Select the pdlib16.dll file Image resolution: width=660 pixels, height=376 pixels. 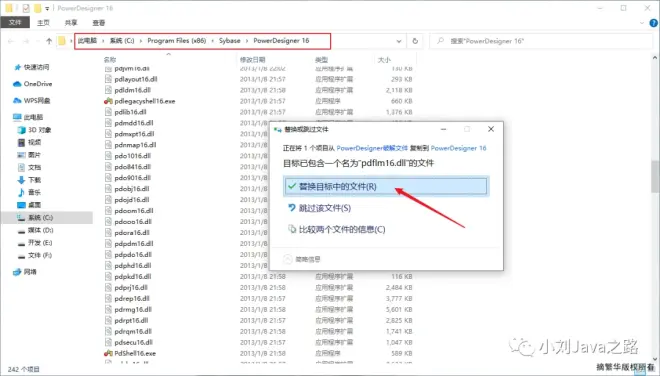click(130, 112)
